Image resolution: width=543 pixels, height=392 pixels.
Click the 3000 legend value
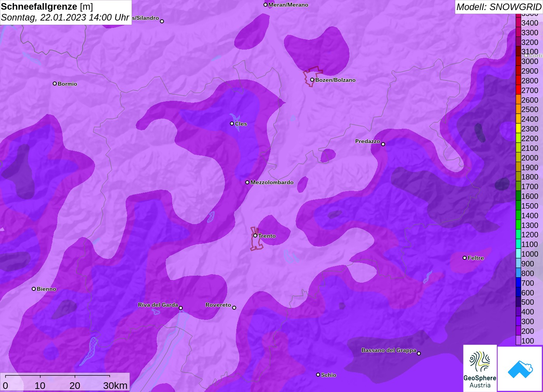point(530,61)
